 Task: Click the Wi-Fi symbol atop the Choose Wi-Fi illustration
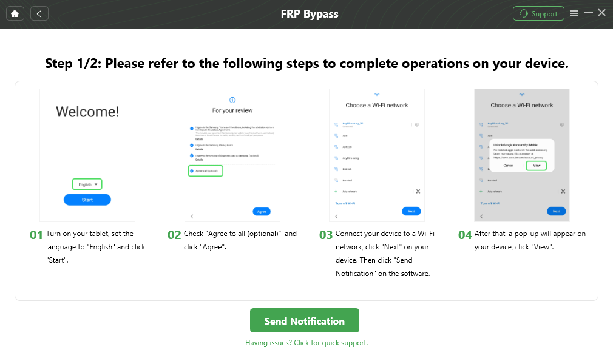376,94
